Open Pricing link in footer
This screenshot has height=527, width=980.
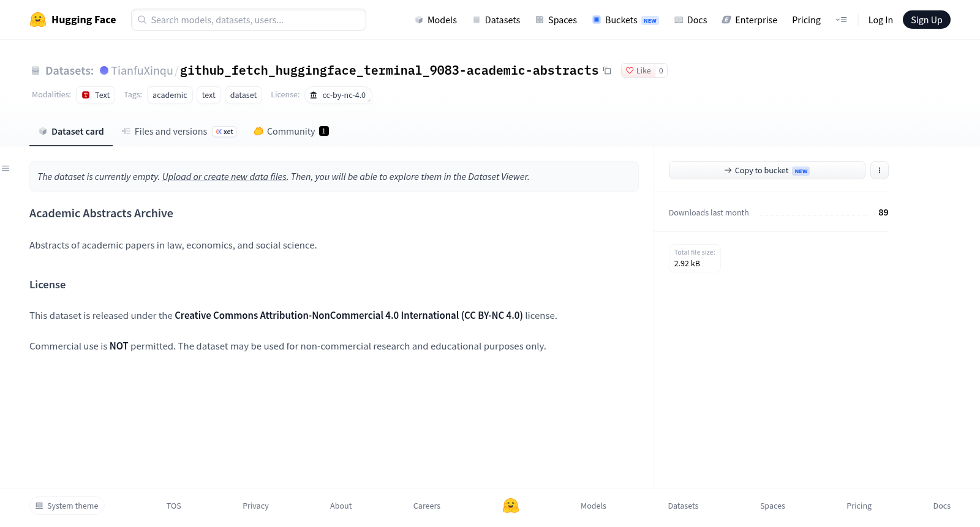tap(859, 506)
